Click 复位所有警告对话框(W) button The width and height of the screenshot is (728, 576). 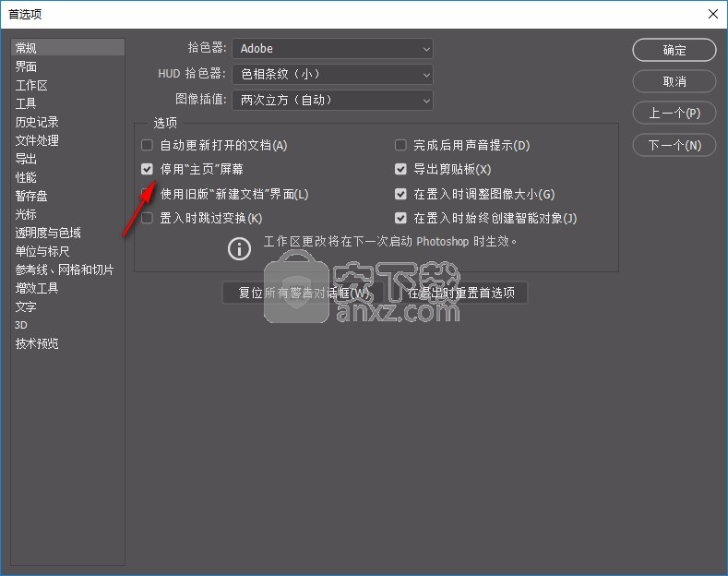click(304, 293)
